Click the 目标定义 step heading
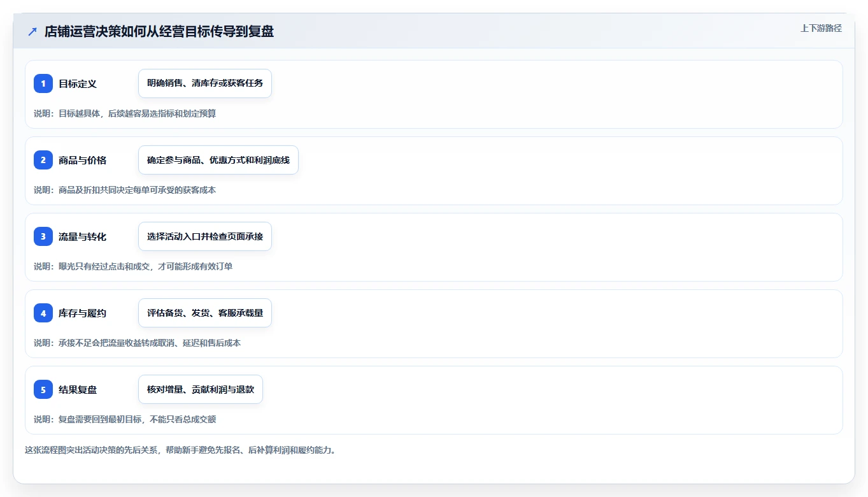This screenshot has height=497, width=868. click(x=78, y=83)
